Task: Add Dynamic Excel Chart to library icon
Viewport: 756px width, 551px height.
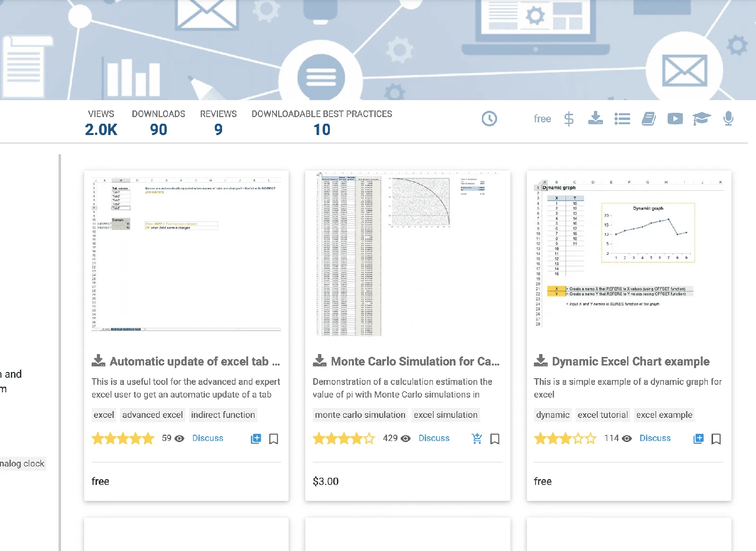Action: pos(698,439)
